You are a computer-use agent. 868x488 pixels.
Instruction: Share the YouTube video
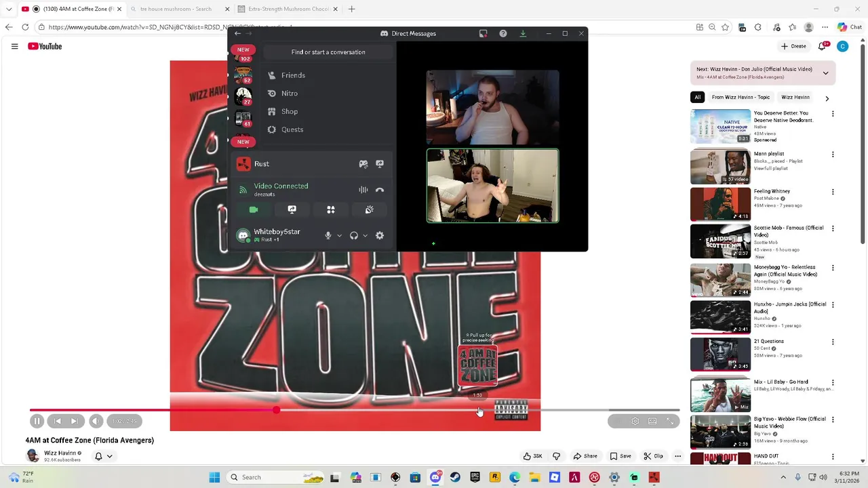[585, 456]
